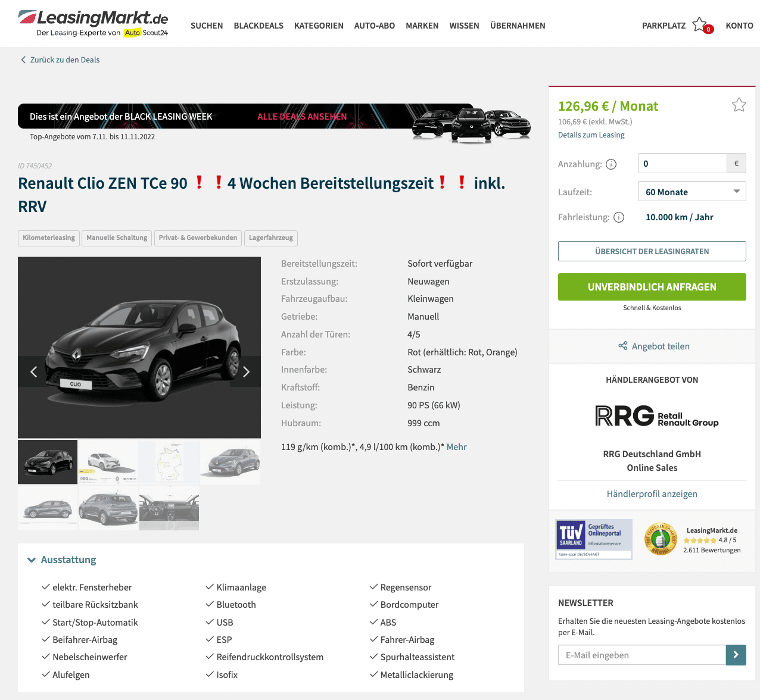Image resolution: width=760 pixels, height=700 pixels.
Task: Click ALLE DEALS ANSEHEN in the banner
Action: tap(302, 117)
